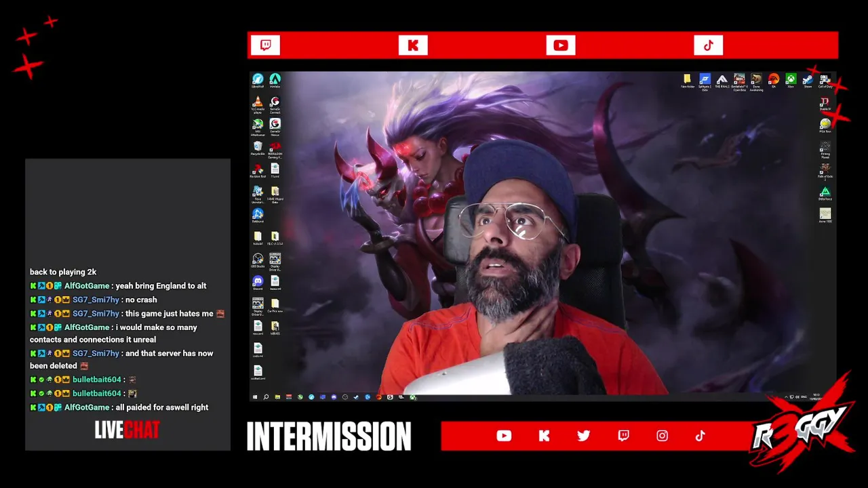Click the Twitter icon in bottom social bar
Viewport: 868px width, 488px height.
pos(584,436)
